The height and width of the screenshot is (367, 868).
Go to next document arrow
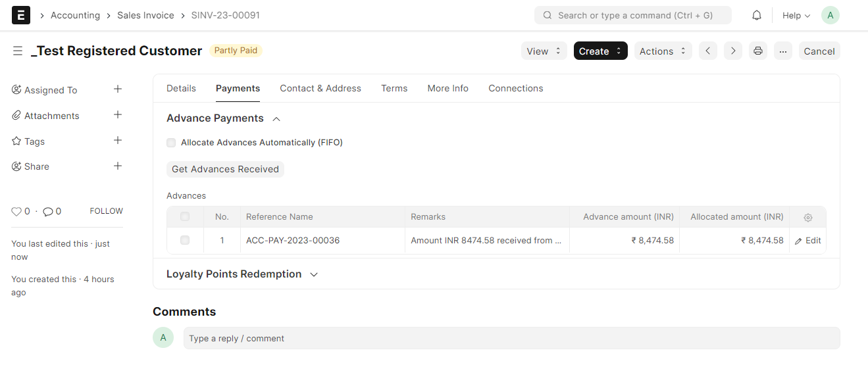[733, 51]
